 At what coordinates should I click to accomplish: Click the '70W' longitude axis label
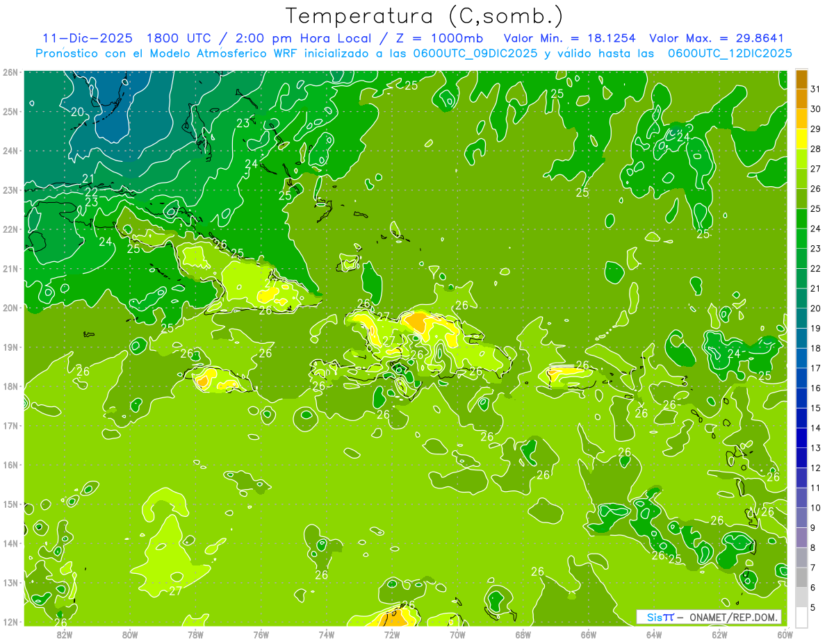[x=457, y=634]
